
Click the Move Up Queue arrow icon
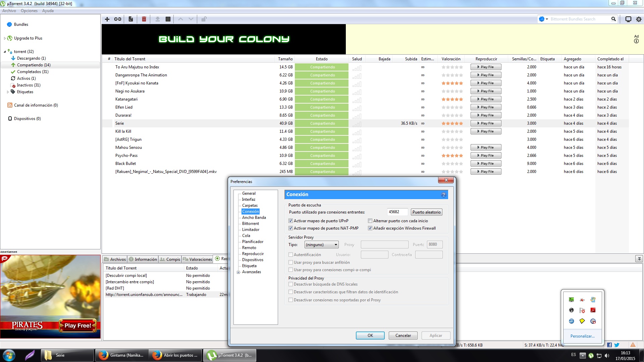click(180, 19)
